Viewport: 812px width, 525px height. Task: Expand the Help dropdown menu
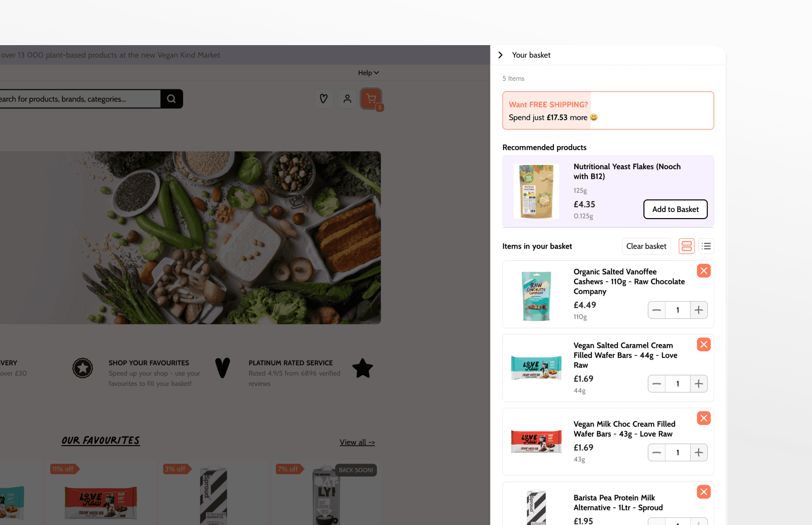tap(368, 73)
